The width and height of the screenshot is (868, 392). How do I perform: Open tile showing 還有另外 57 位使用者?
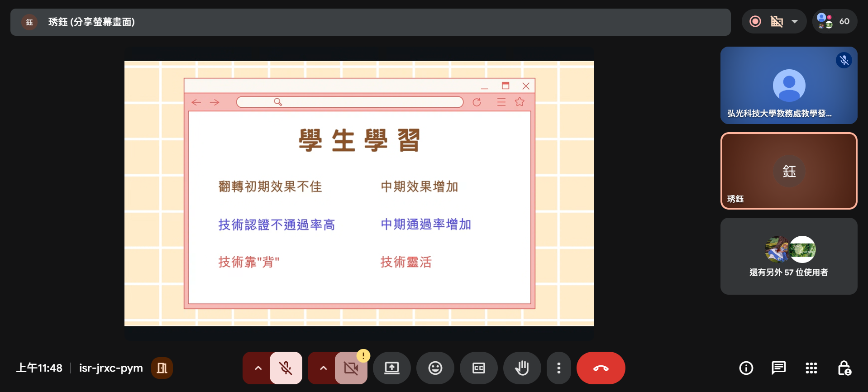tap(788, 256)
